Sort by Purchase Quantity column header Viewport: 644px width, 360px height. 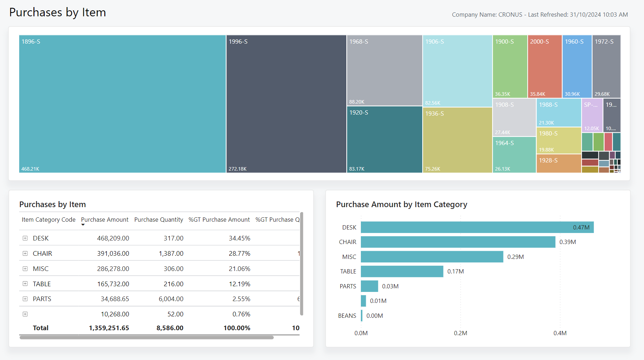(x=159, y=220)
